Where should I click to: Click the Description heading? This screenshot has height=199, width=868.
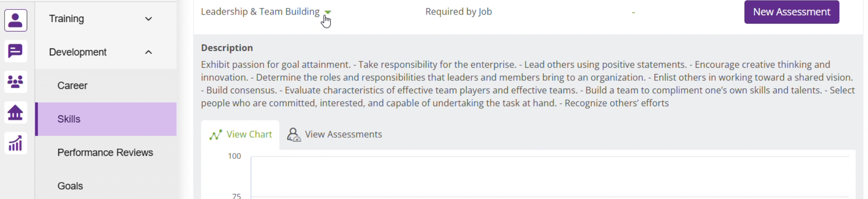pos(227,48)
